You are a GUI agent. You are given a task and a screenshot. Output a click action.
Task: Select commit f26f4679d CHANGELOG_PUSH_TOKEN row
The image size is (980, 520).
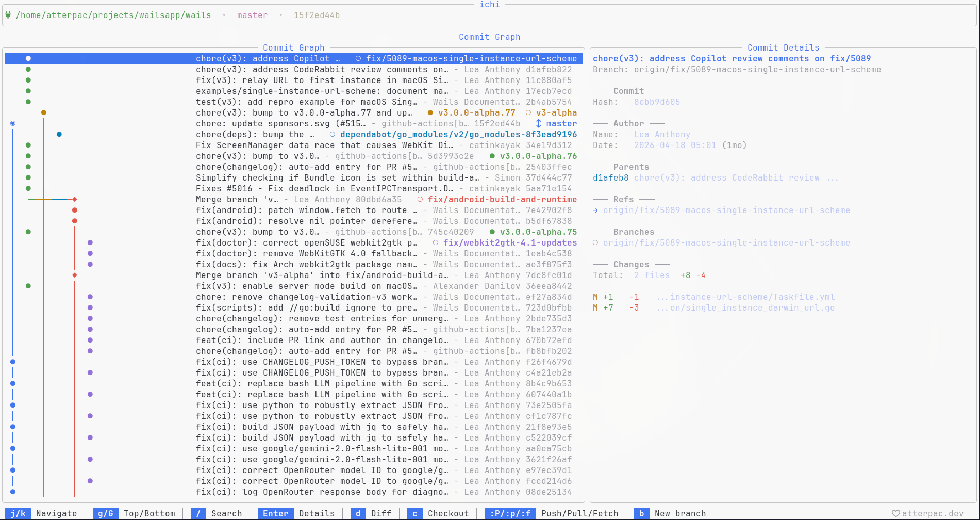tap(294, 362)
